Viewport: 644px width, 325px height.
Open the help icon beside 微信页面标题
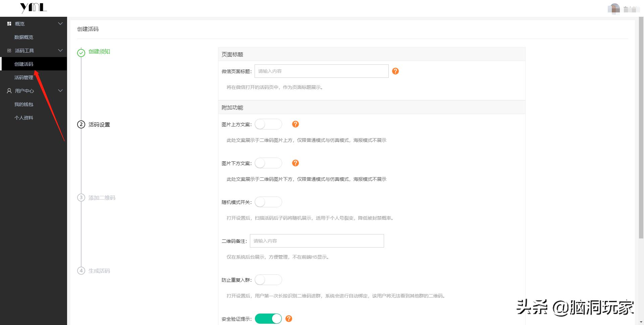(x=395, y=71)
